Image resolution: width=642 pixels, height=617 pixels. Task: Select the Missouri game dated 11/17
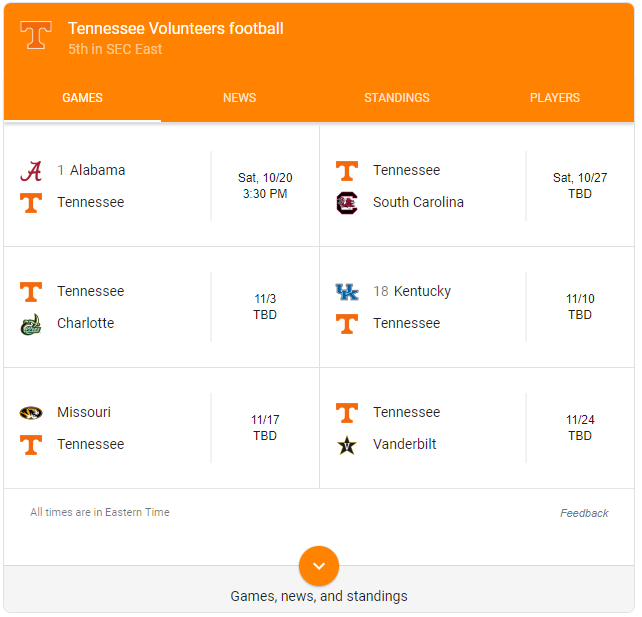click(x=162, y=429)
